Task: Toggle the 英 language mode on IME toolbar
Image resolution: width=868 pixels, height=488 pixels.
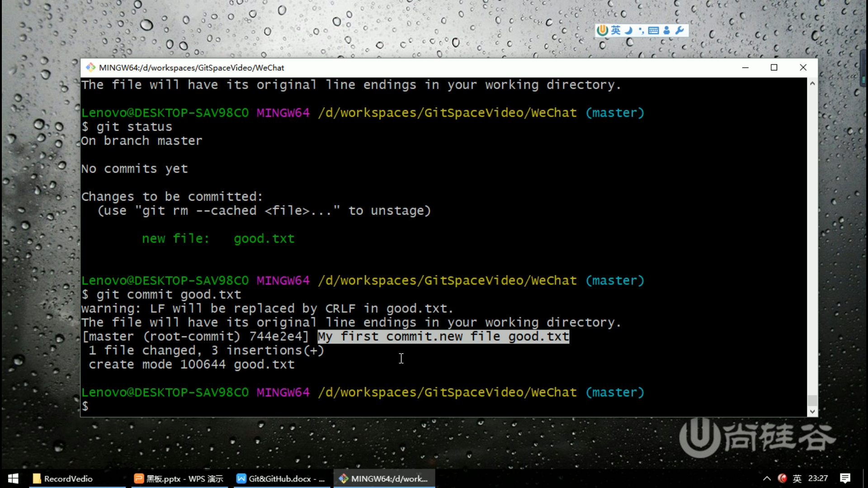Action: pos(616,30)
